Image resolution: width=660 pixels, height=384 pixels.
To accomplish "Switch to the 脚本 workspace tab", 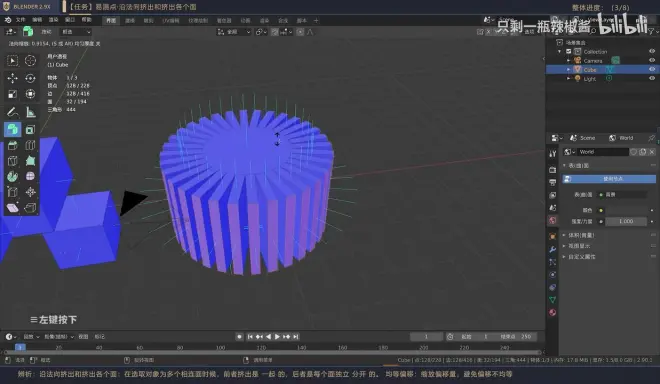I will click(302, 21).
